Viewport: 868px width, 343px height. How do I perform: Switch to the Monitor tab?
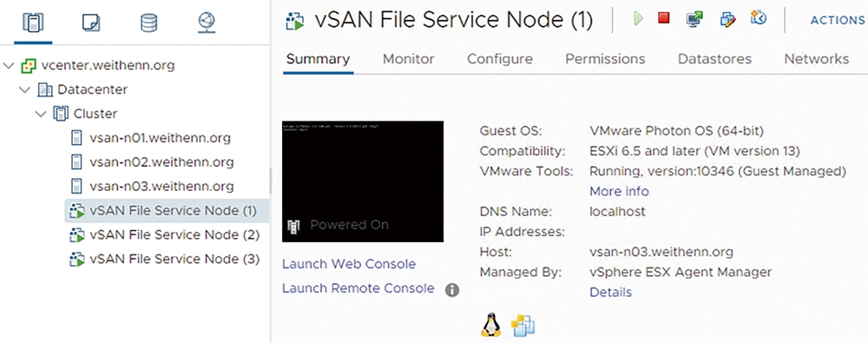coord(409,59)
